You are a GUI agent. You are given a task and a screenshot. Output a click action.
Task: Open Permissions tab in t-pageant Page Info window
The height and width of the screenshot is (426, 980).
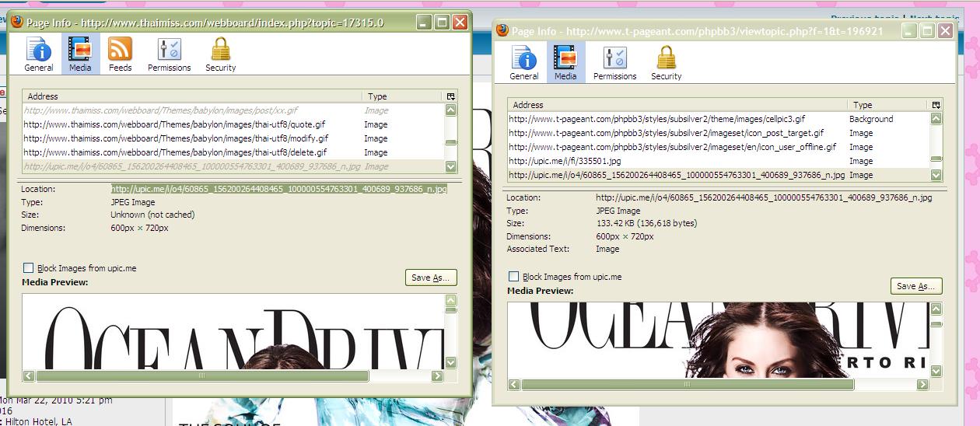(x=615, y=64)
